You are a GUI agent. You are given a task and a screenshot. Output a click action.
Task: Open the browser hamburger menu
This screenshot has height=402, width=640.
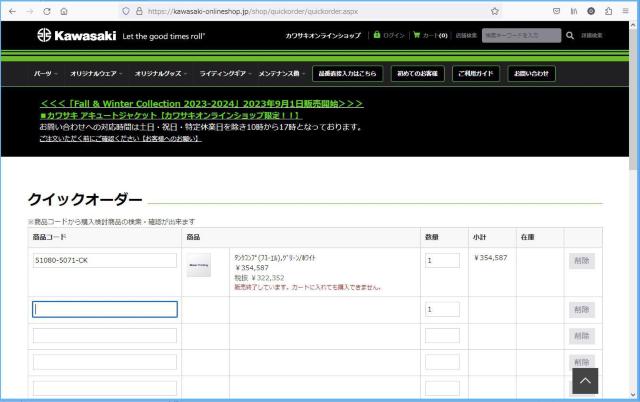626,11
